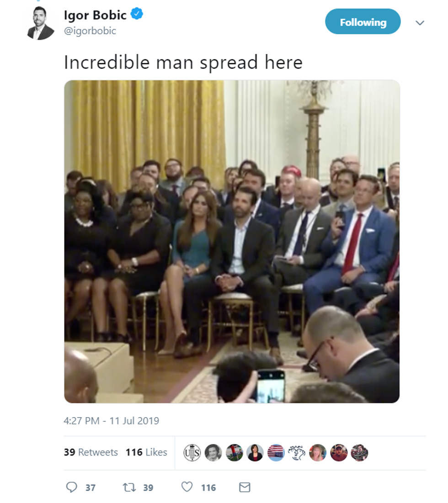Open the embedded video thumbnail
Viewport: 448px width, 503px height.
point(232,242)
